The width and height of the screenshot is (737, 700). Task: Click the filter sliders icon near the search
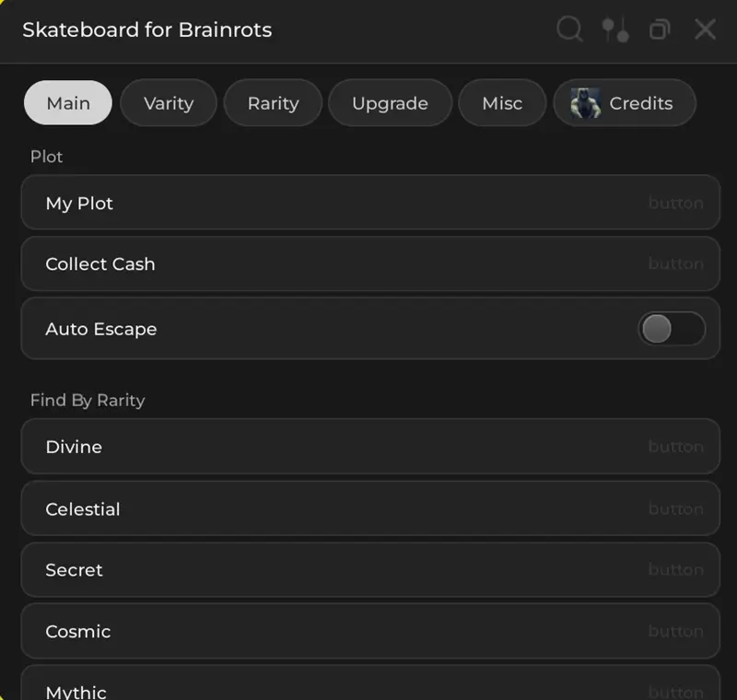coord(614,29)
